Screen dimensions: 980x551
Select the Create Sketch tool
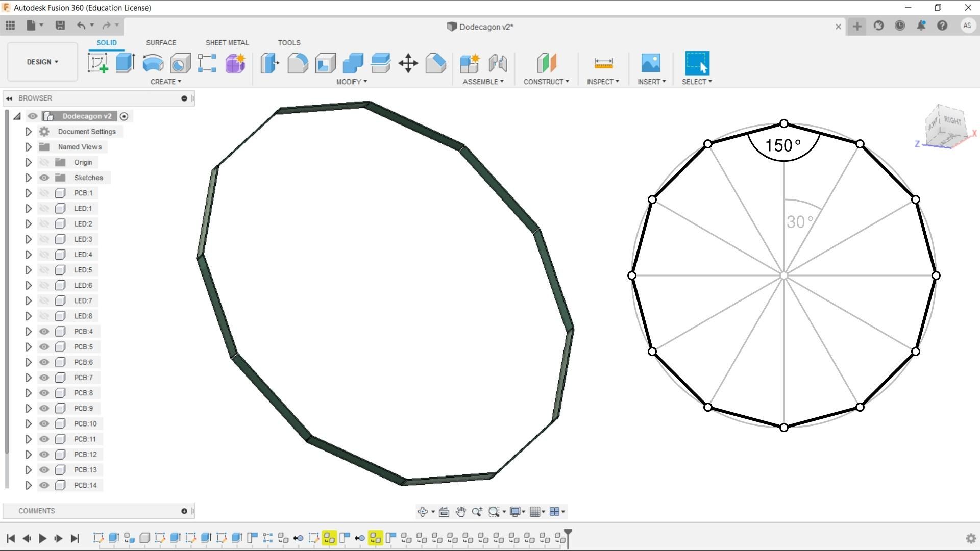tap(99, 62)
